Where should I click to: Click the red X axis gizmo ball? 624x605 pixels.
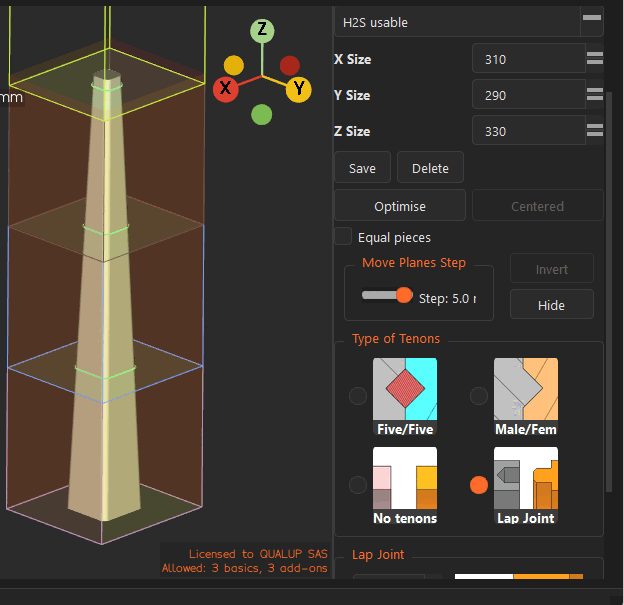[x=226, y=89]
